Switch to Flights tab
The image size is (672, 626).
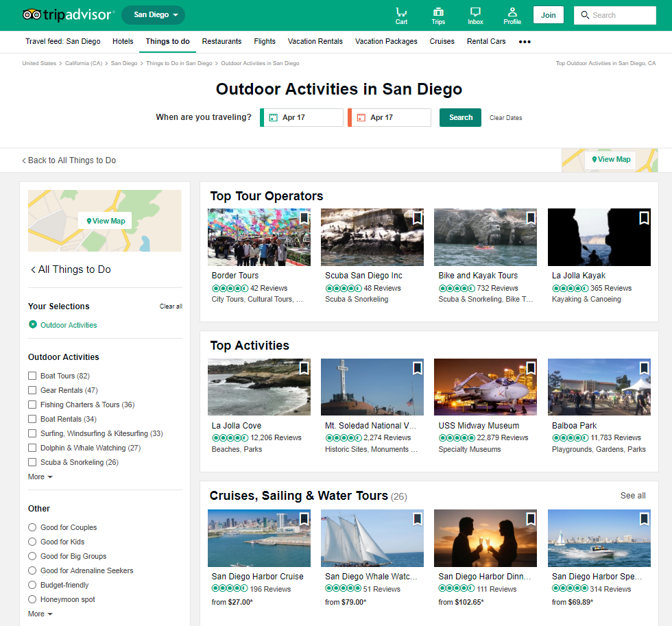(265, 41)
